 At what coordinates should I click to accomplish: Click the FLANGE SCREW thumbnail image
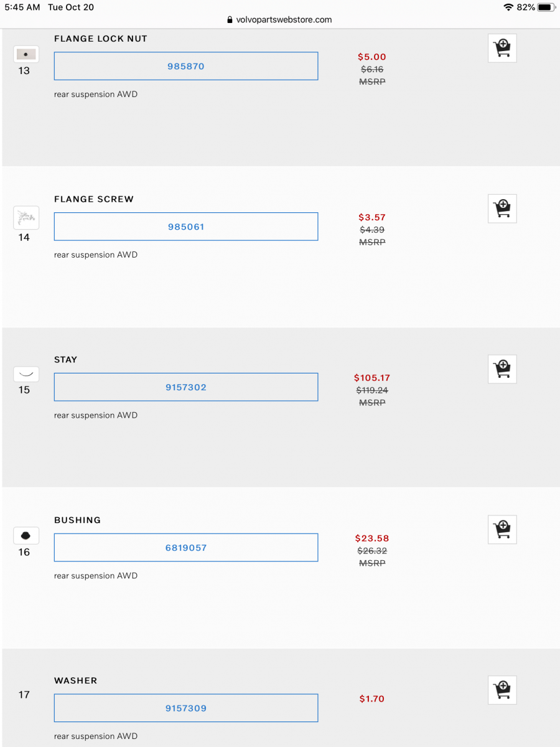26,217
